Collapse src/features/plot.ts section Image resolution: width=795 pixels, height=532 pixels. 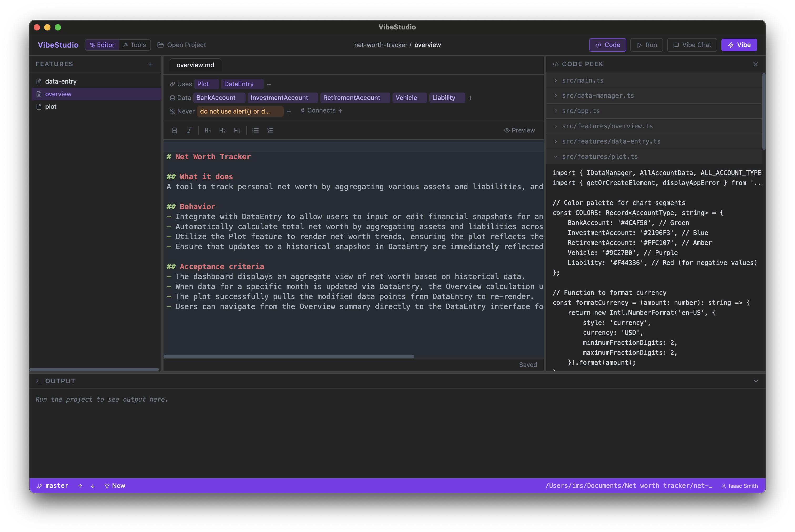point(654,157)
